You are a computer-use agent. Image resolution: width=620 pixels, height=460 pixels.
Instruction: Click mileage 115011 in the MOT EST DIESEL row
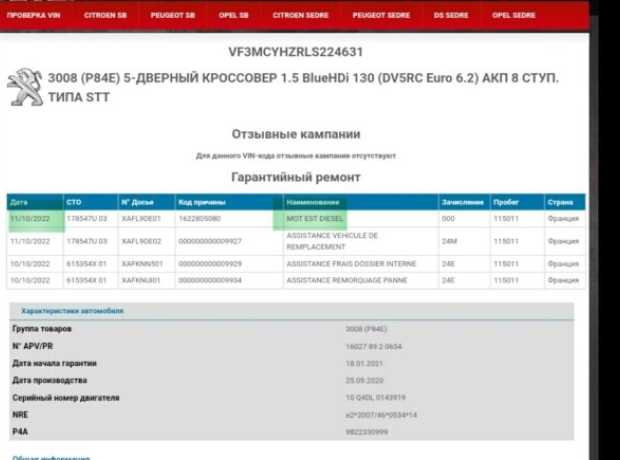(506, 219)
